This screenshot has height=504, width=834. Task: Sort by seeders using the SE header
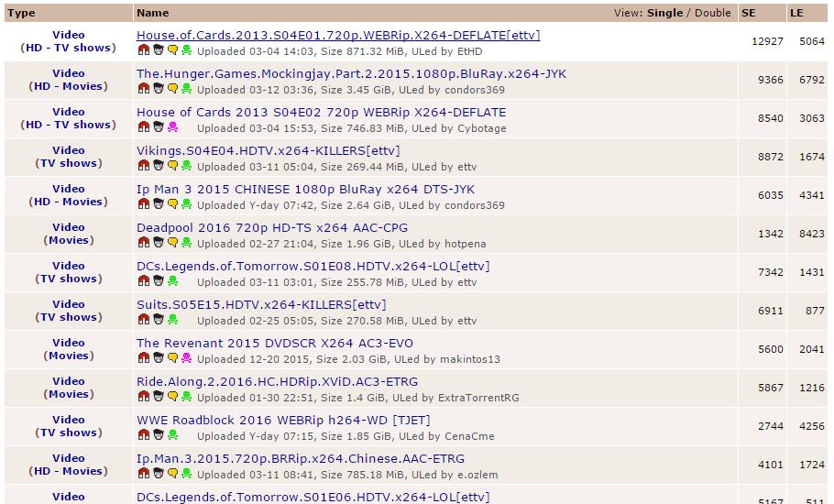coord(749,14)
